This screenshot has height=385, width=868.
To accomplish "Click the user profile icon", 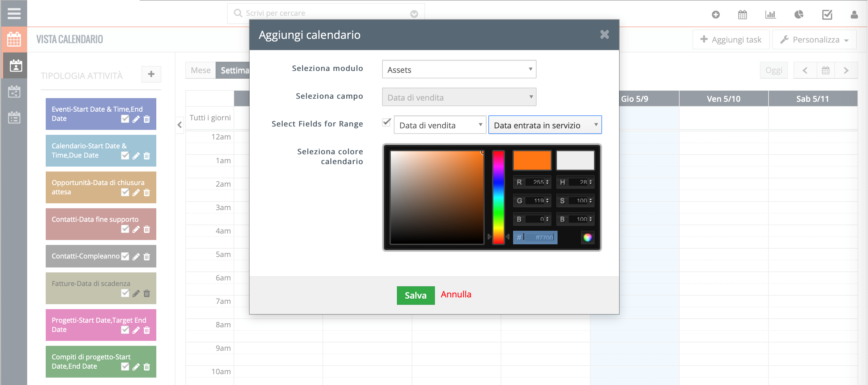I will [853, 14].
